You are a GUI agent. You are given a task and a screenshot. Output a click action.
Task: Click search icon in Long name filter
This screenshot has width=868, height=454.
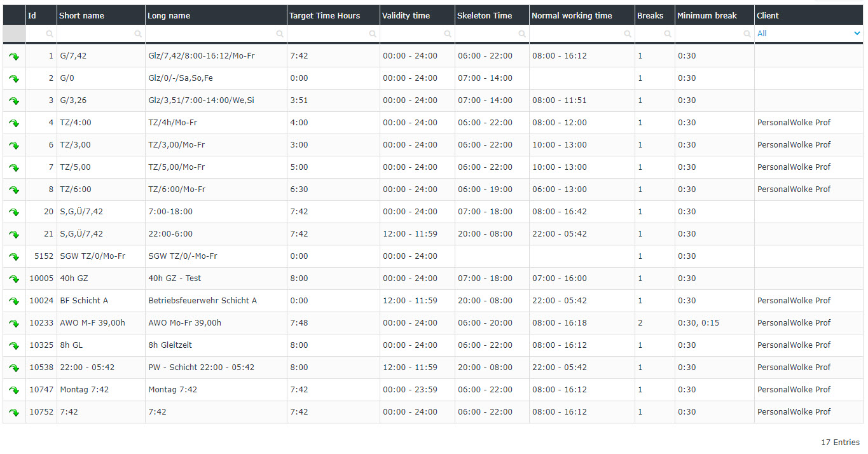tap(280, 34)
